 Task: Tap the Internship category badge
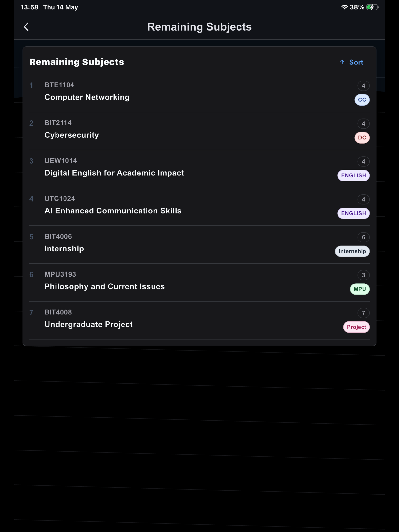click(352, 251)
